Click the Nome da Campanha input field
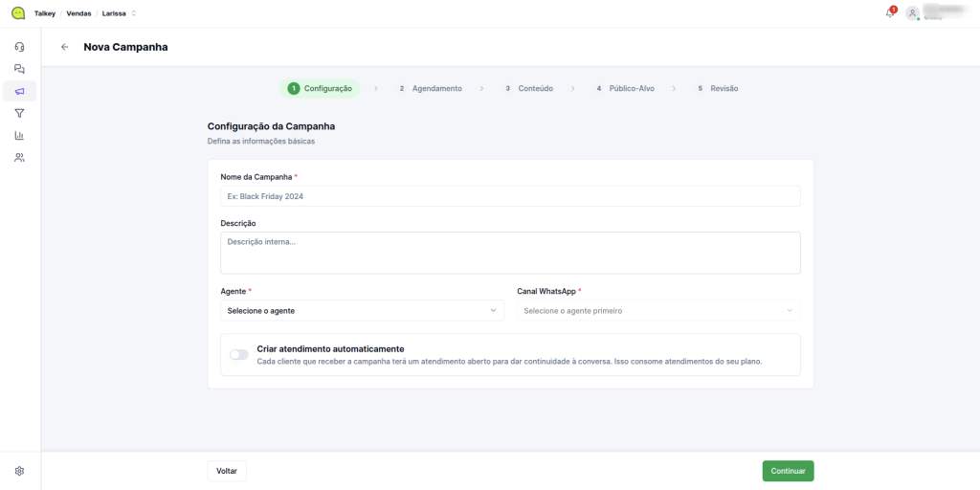Screen dimensions: 980x490 (x=510, y=196)
